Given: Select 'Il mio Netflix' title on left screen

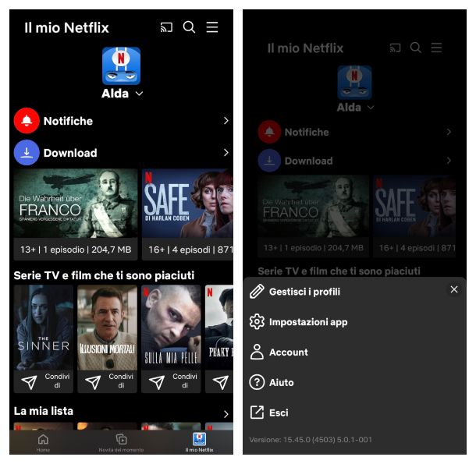Looking at the screenshot, I should coord(66,27).
